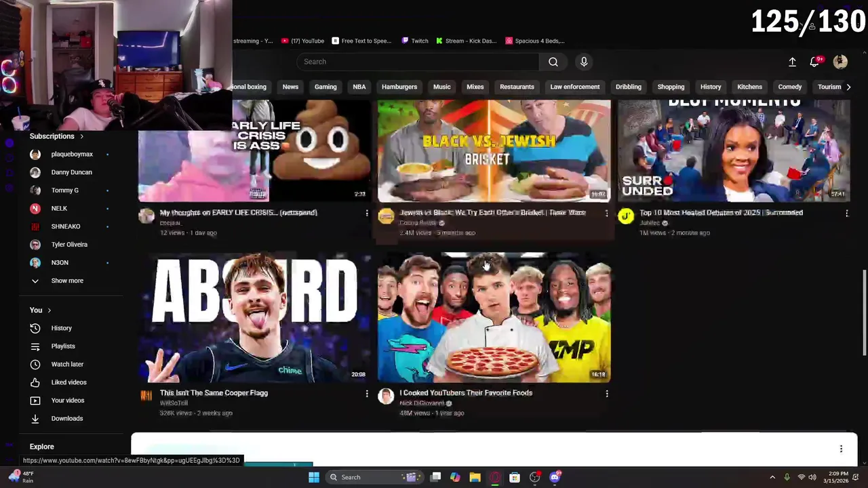
Task: Click the YouTube search magnifier icon
Action: click(553, 62)
